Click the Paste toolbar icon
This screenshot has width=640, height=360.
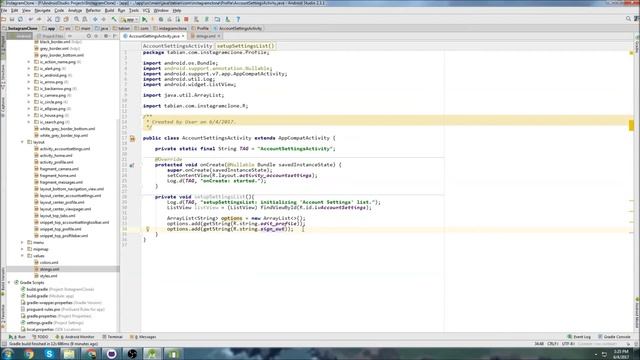pyautogui.click(x=66, y=19)
